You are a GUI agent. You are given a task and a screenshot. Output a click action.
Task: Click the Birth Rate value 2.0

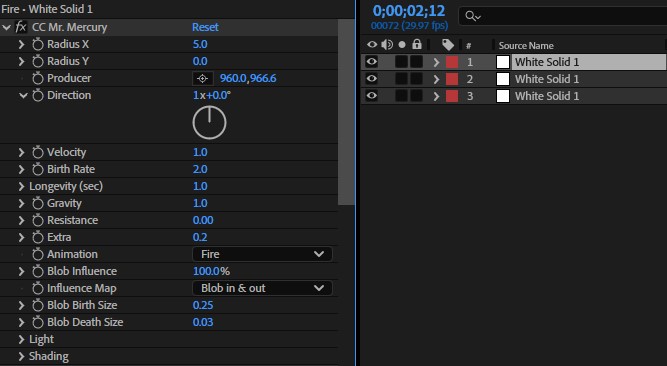click(200, 169)
